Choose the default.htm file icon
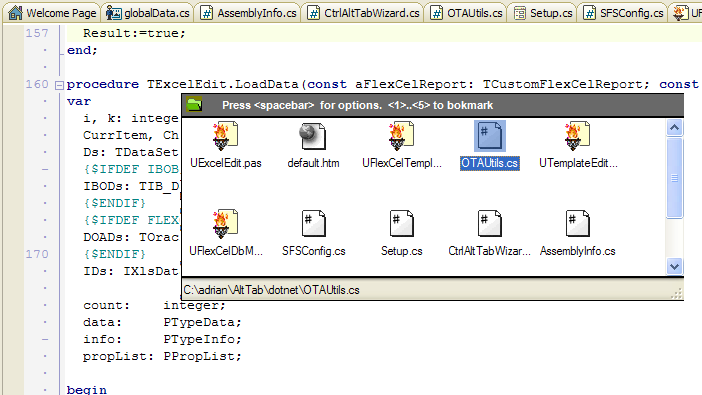The image size is (702, 395). click(x=313, y=136)
